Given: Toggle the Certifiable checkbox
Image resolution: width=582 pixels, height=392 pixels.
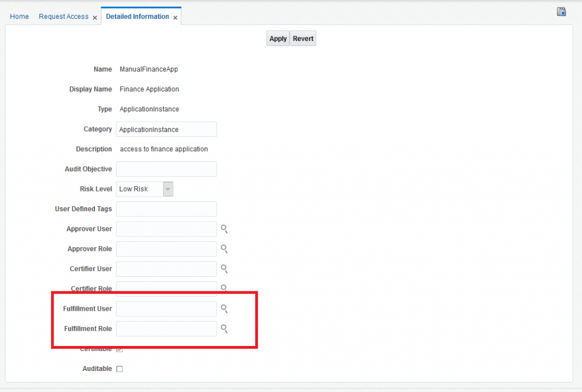Looking at the screenshot, I should click(119, 349).
